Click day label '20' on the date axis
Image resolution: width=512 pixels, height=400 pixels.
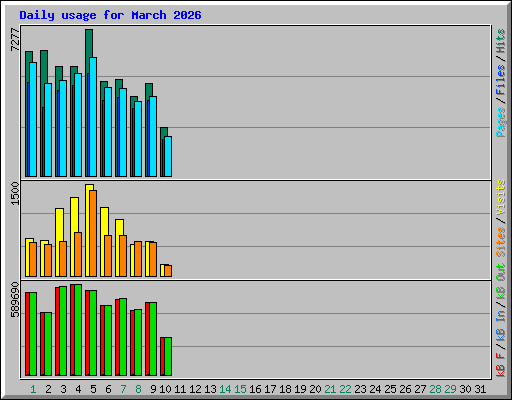(315, 389)
